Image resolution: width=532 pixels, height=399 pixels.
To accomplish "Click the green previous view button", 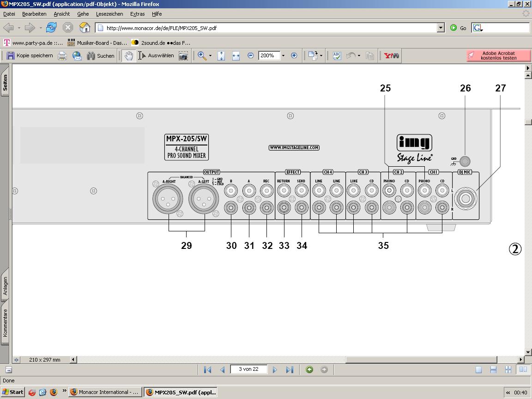I will coord(309,369).
